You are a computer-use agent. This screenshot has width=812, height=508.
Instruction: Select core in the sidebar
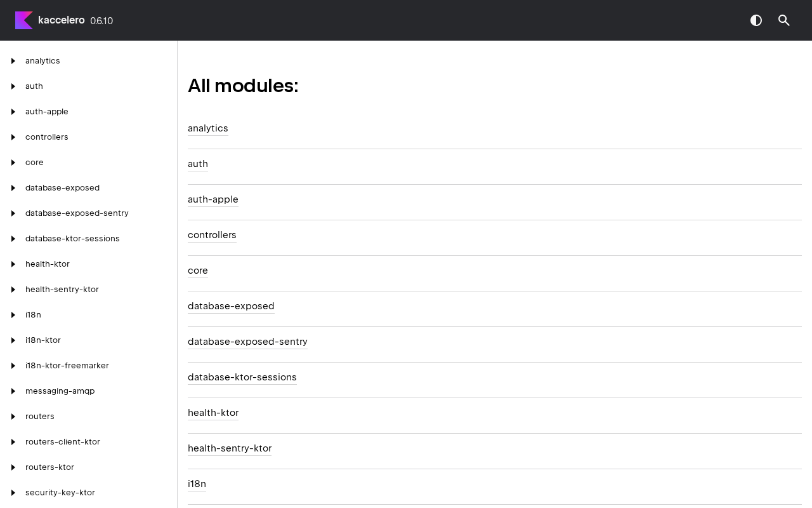34,163
